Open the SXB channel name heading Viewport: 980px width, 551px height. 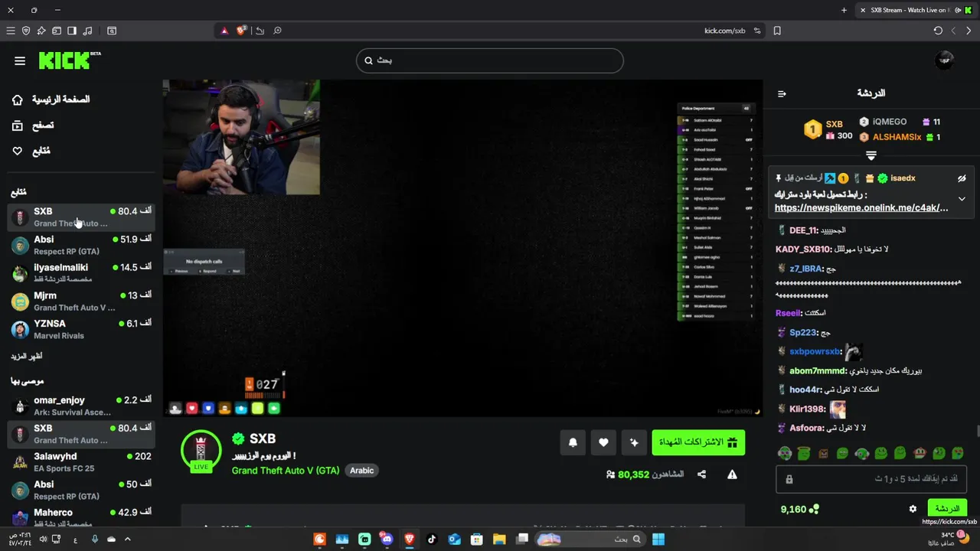263,439
